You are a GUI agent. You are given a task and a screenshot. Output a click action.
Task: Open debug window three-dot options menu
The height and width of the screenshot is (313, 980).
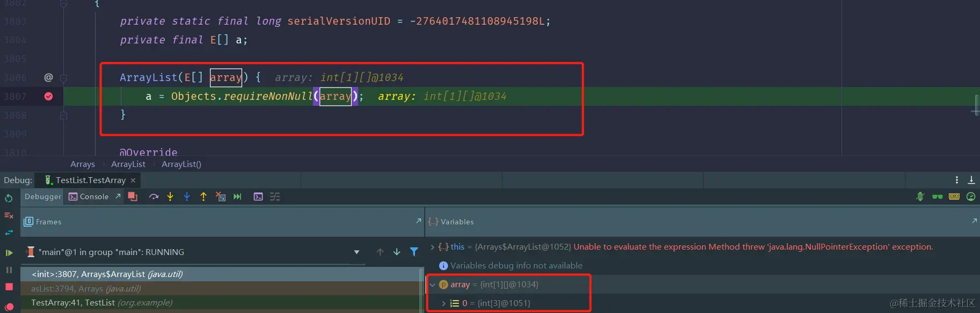point(956,180)
